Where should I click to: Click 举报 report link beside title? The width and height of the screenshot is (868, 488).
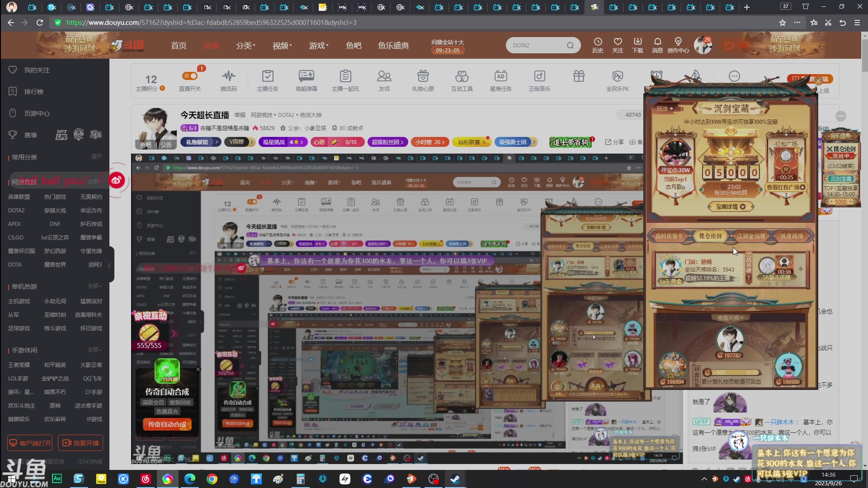click(x=240, y=115)
